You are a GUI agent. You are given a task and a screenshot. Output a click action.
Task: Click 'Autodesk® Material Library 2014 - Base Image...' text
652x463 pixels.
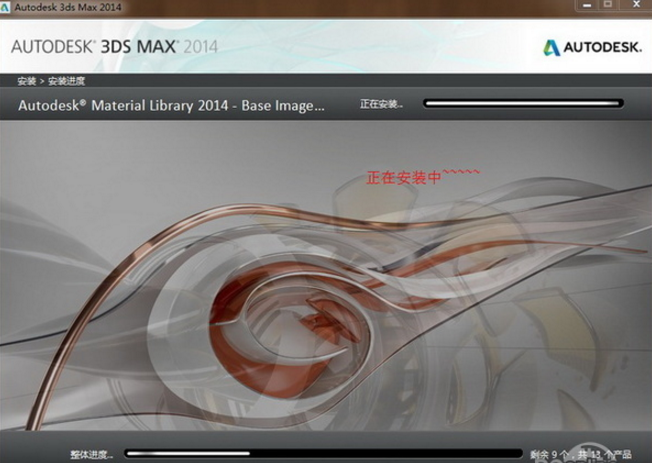[x=171, y=106]
